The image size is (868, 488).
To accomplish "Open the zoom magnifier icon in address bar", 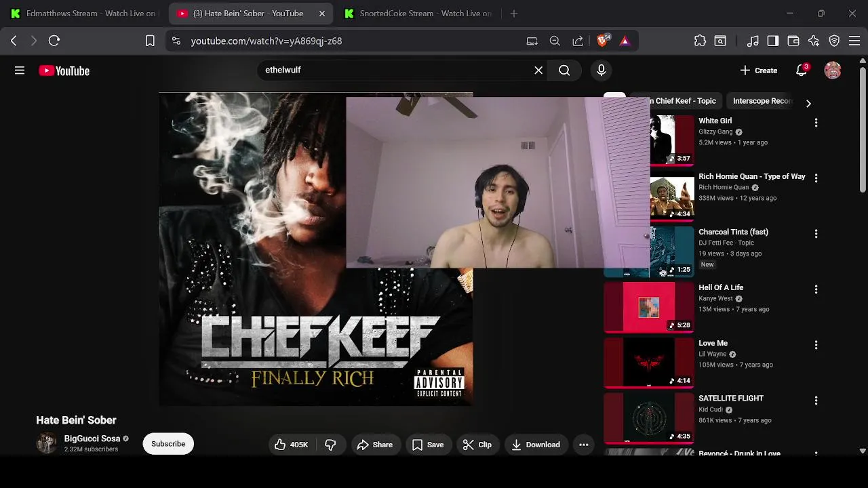I will 555,41.
